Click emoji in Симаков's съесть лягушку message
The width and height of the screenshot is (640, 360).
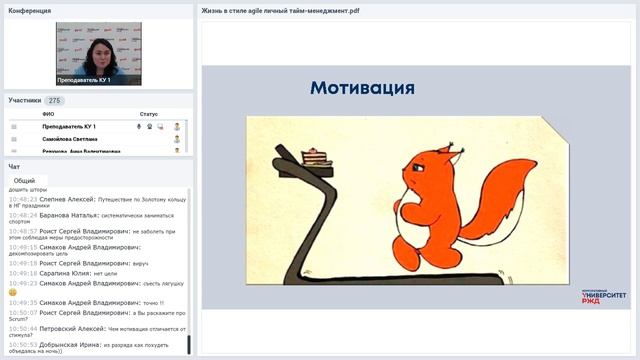click(x=13, y=292)
